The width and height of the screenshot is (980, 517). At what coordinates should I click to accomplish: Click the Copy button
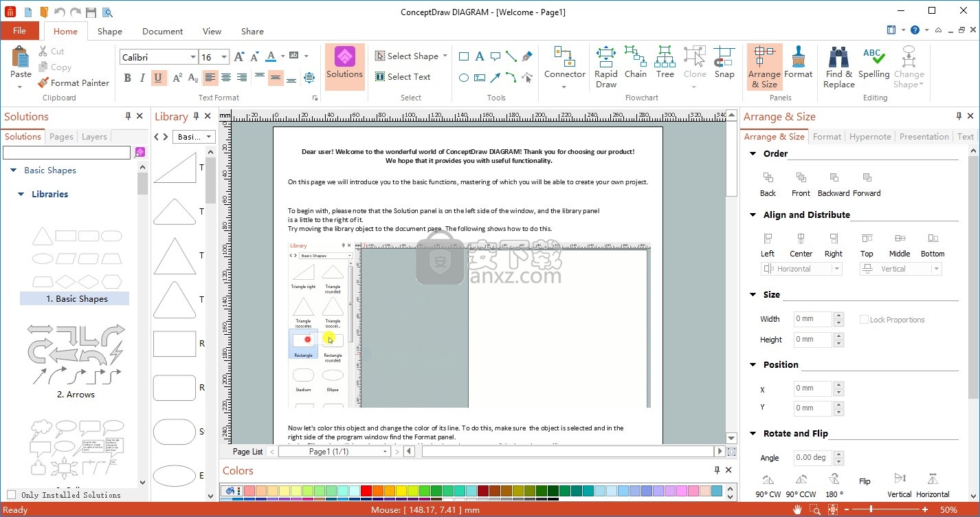point(54,67)
